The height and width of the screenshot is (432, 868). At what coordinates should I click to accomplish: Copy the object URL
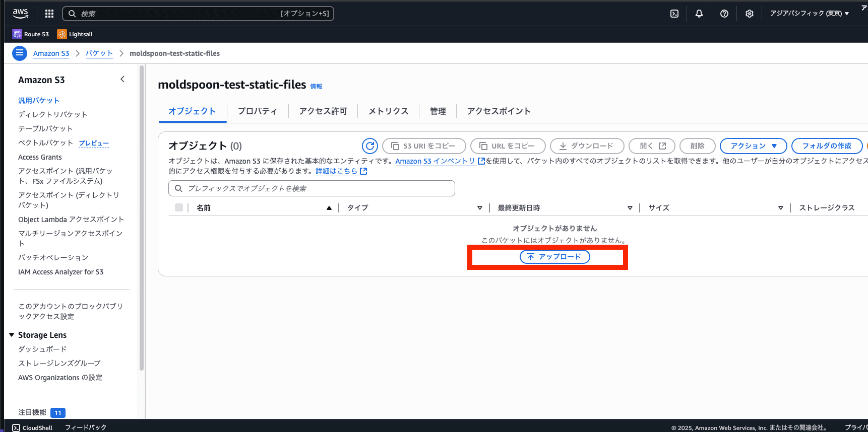[508, 146]
